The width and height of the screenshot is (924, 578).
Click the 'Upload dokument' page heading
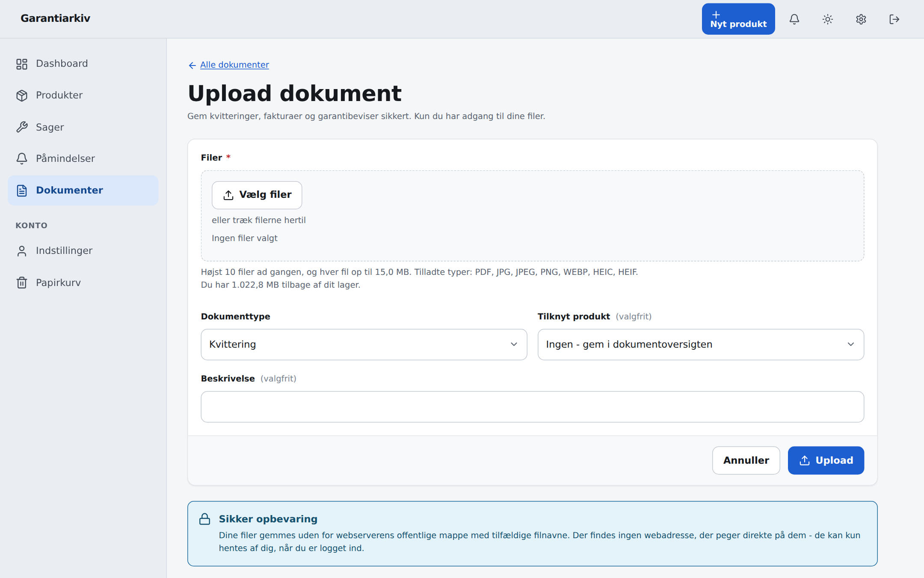295,93
